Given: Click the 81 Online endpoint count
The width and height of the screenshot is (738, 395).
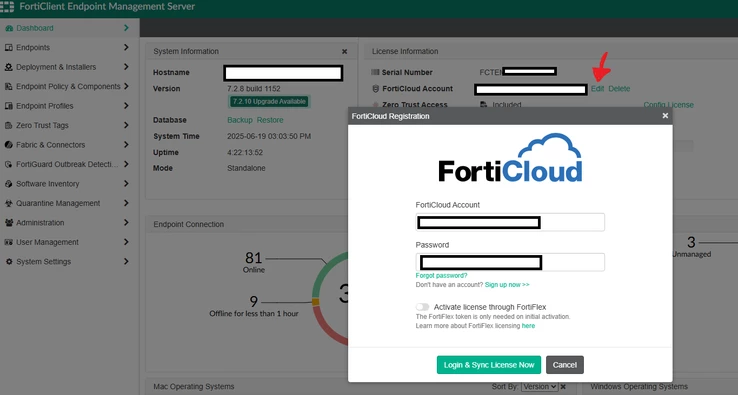Looking at the screenshot, I should 254,258.
